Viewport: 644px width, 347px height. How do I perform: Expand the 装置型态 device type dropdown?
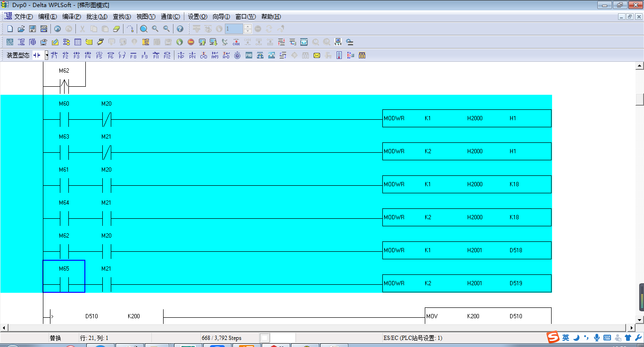click(x=47, y=55)
